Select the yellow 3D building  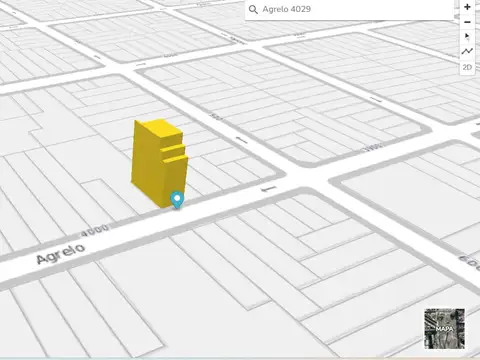(159, 163)
